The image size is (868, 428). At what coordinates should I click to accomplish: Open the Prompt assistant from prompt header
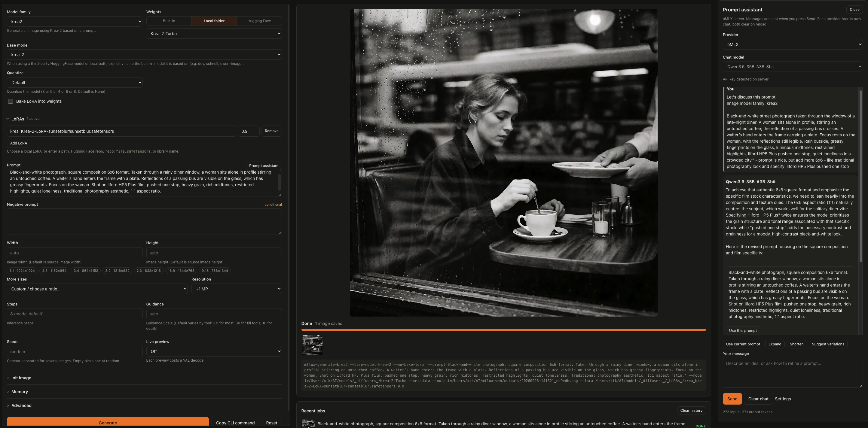[x=264, y=166]
